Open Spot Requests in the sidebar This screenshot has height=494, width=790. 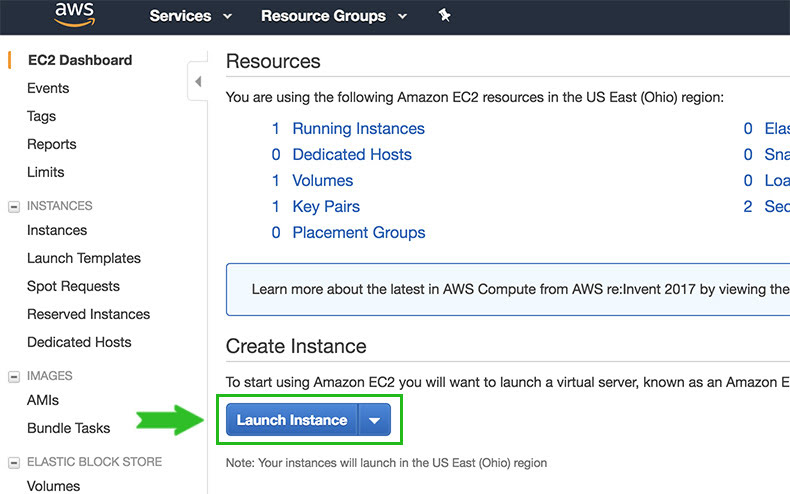[x=74, y=286]
